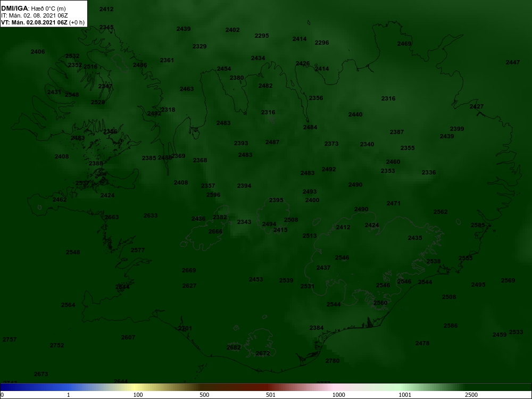This screenshot has height=399, width=532.
Task: Click the 2434 value on the map
Action: (258, 58)
